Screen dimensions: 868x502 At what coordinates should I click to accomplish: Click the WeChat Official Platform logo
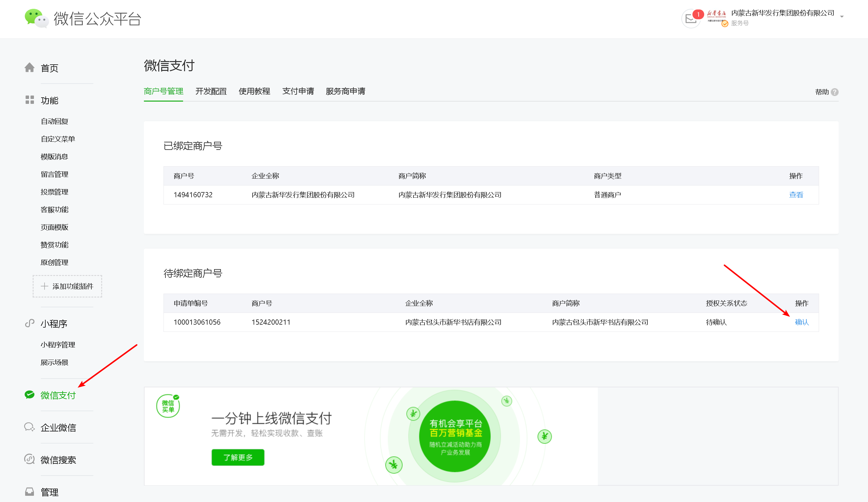click(x=36, y=18)
